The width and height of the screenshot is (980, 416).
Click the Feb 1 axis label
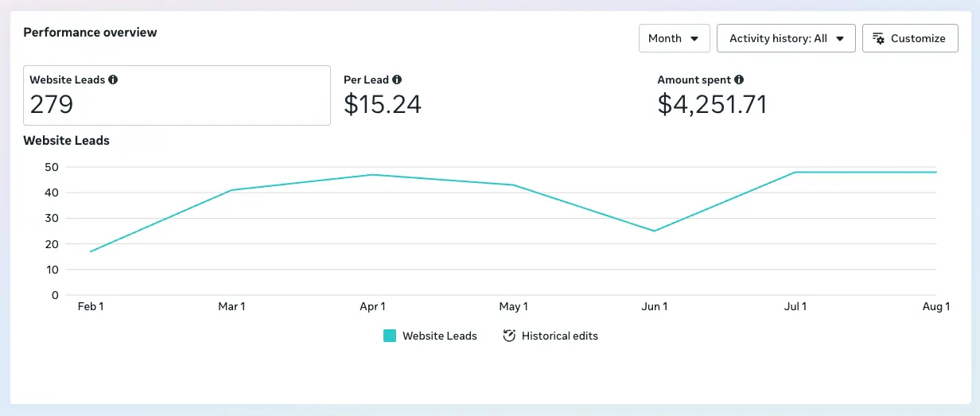click(x=91, y=306)
